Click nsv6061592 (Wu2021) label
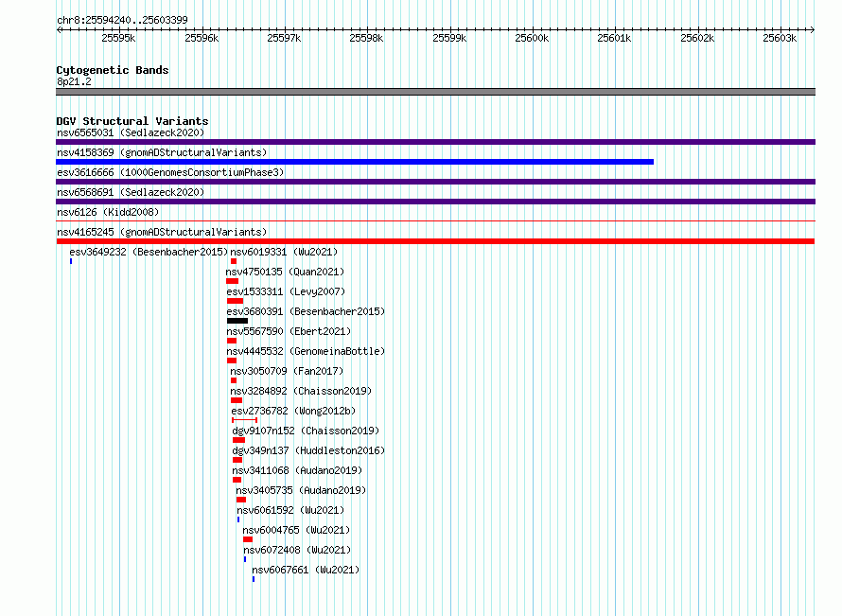This screenshot has width=842, height=616. 290,510
